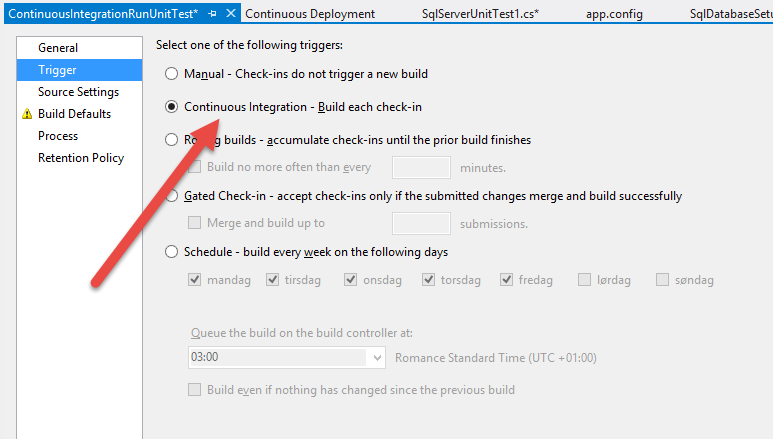Click the warning icon beside Build Defaults
The width and height of the screenshot is (773, 439).
pyautogui.click(x=27, y=114)
